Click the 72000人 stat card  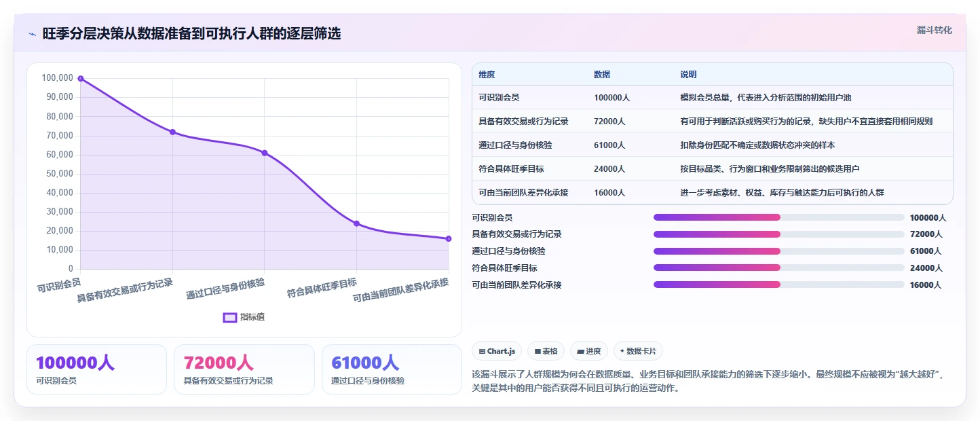[244, 369]
